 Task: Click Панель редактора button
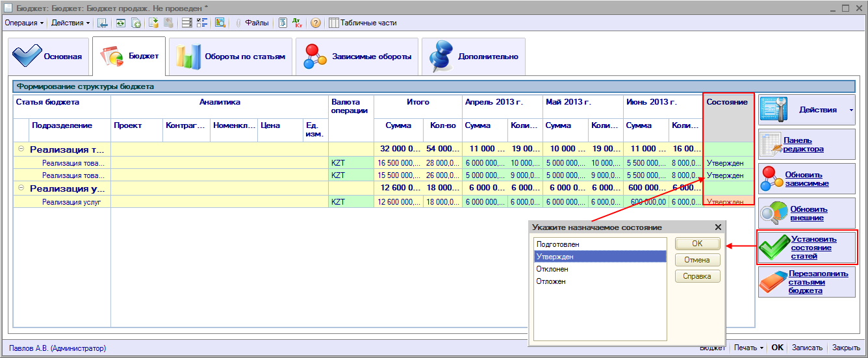coord(807,144)
